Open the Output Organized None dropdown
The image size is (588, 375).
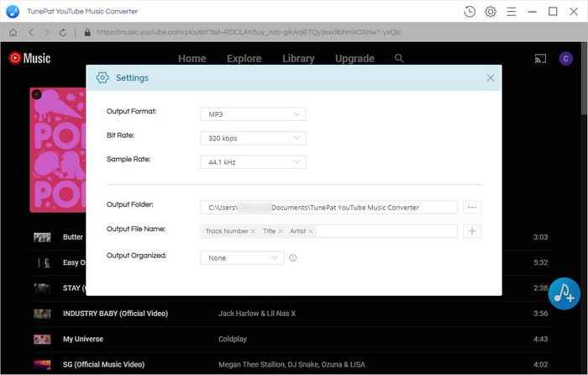[x=242, y=258]
